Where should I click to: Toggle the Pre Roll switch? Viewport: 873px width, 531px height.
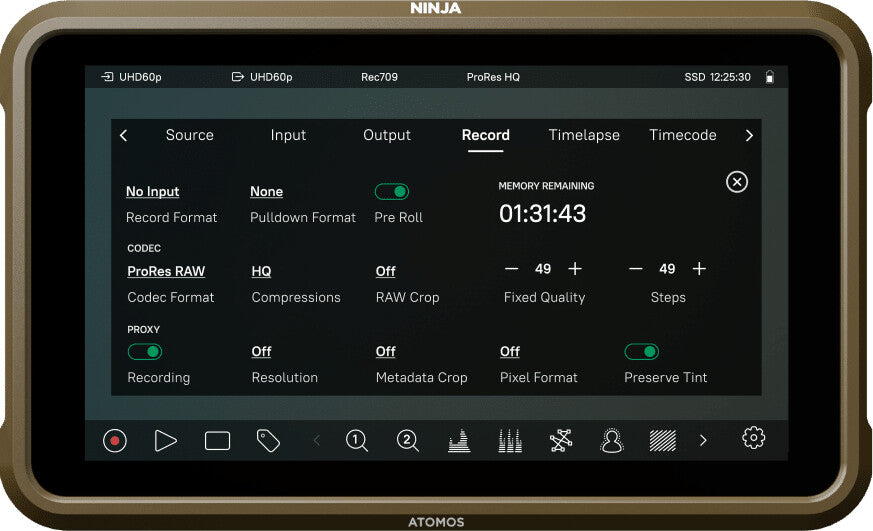pos(392,191)
